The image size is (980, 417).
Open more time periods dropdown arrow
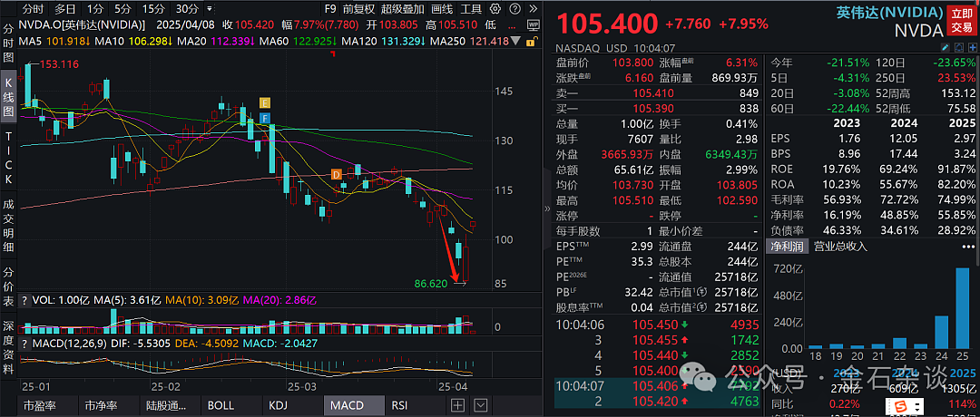click(x=210, y=9)
